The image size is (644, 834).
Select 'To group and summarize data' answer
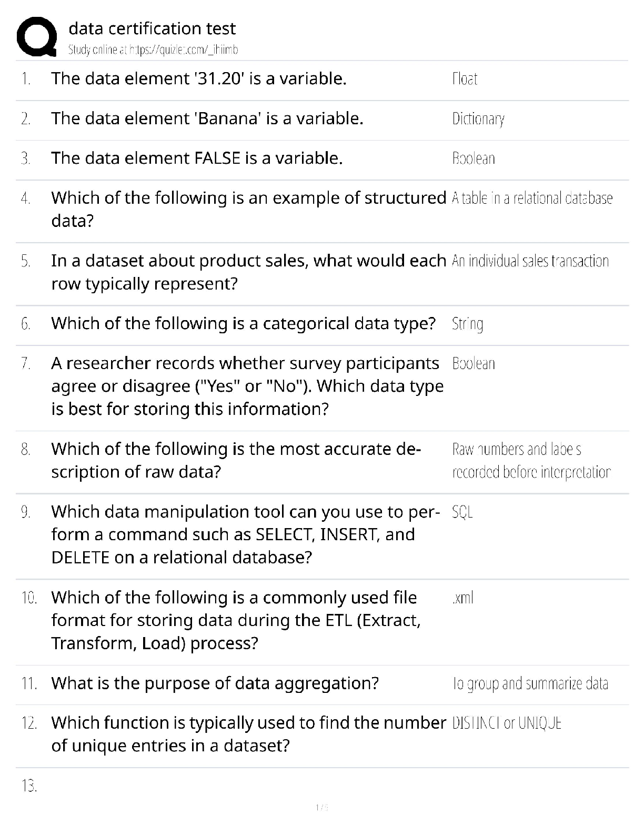(x=530, y=683)
